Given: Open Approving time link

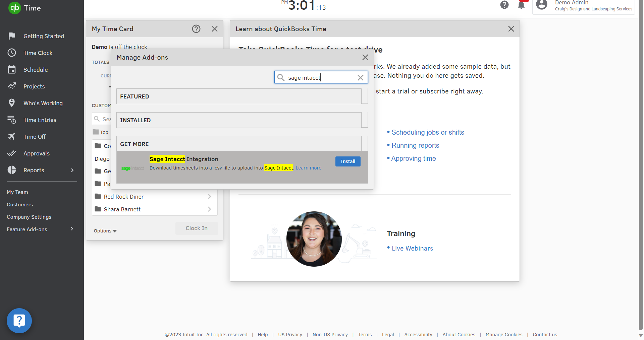Looking at the screenshot, I should (x=413, y=158).
